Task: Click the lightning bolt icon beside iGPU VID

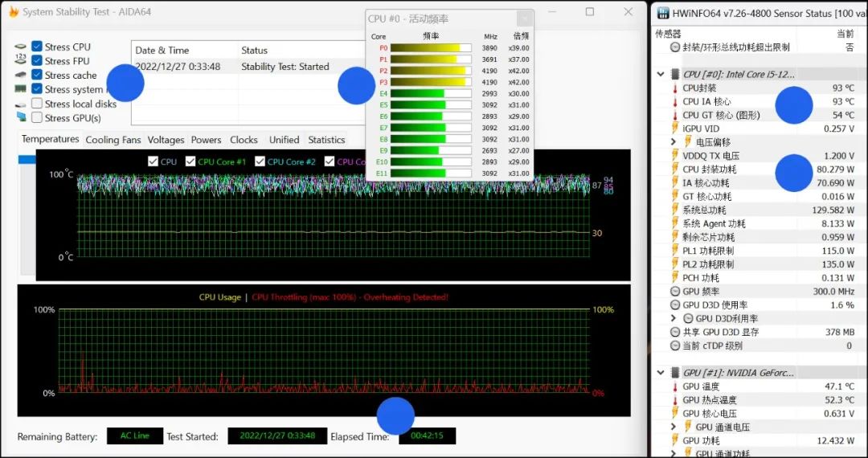Action: (674, 129)
